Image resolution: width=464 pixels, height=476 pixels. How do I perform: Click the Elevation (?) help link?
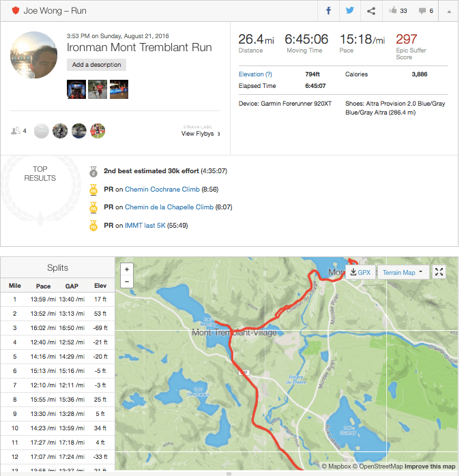[255, 74]
